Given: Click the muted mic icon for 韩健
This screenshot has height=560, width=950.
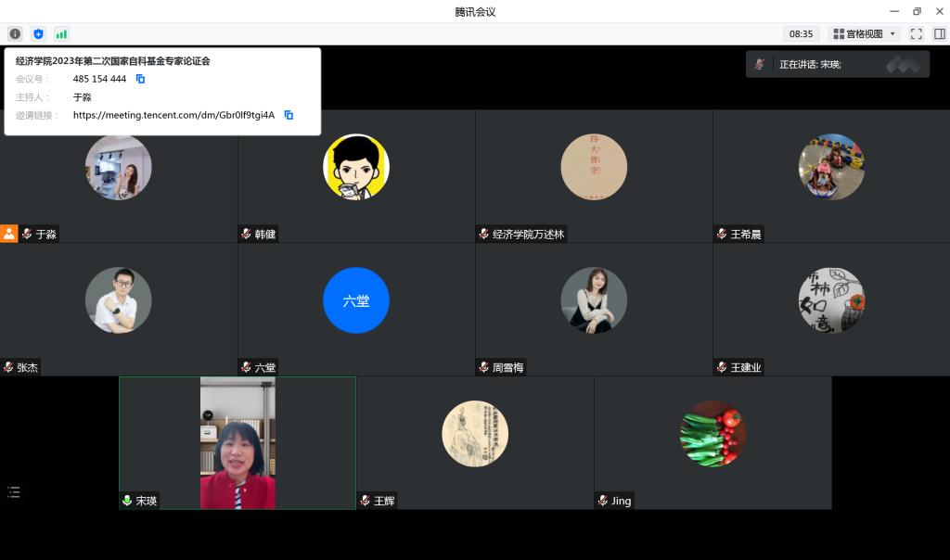Looking at the screenshot, I should point(246,235).
